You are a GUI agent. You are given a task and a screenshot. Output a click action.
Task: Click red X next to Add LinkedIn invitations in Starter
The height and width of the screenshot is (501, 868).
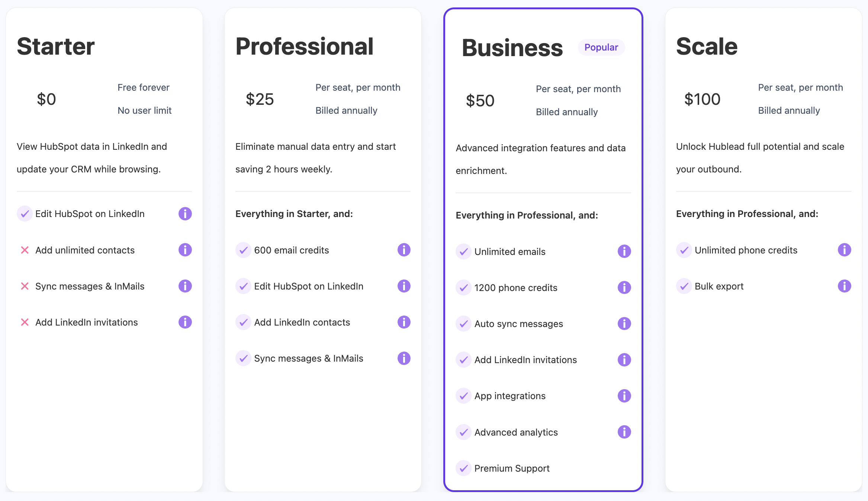[x=25, y=322]
